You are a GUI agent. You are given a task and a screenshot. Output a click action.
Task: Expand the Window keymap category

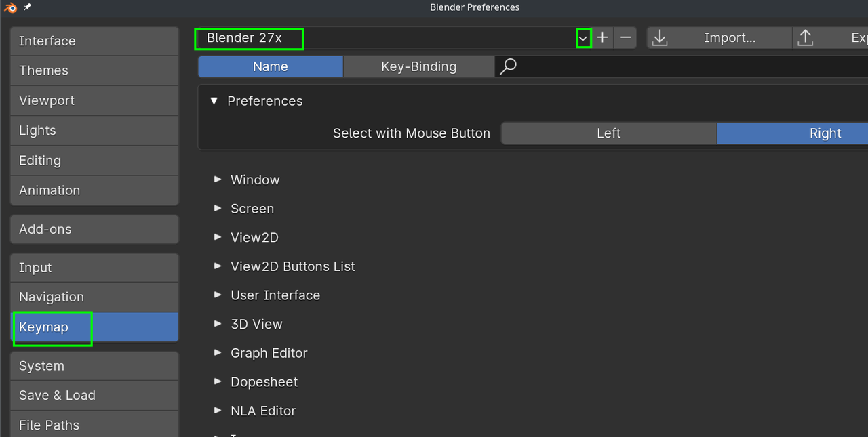218,180
